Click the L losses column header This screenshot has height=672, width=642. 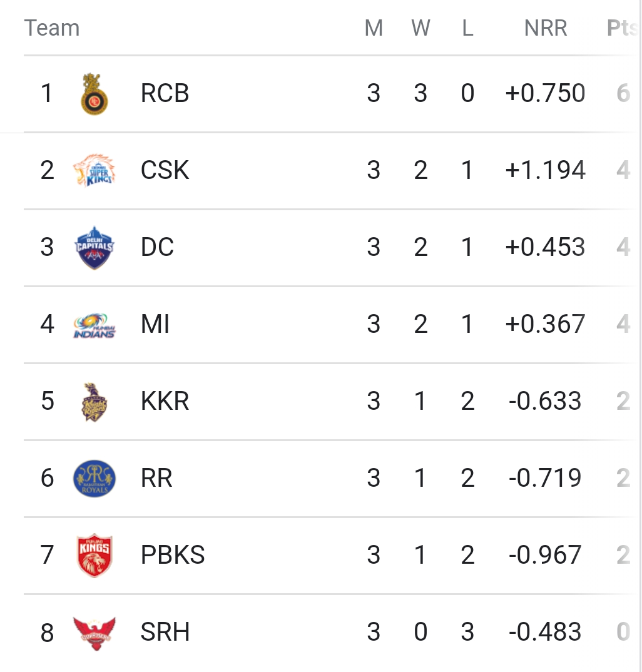[467, 28]
